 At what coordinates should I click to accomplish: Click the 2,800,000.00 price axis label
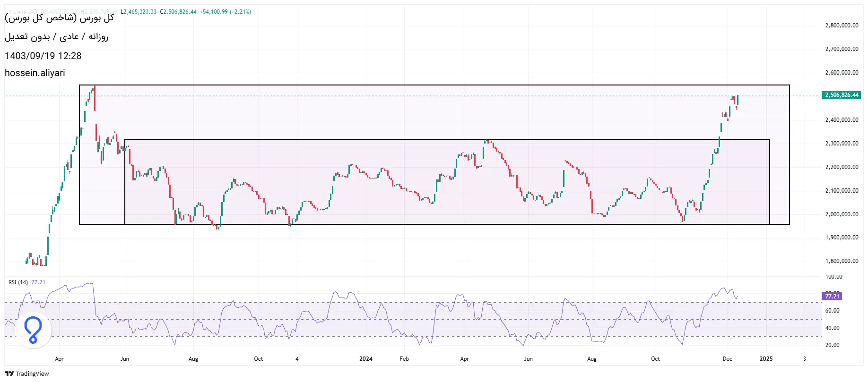coord(842,25)
